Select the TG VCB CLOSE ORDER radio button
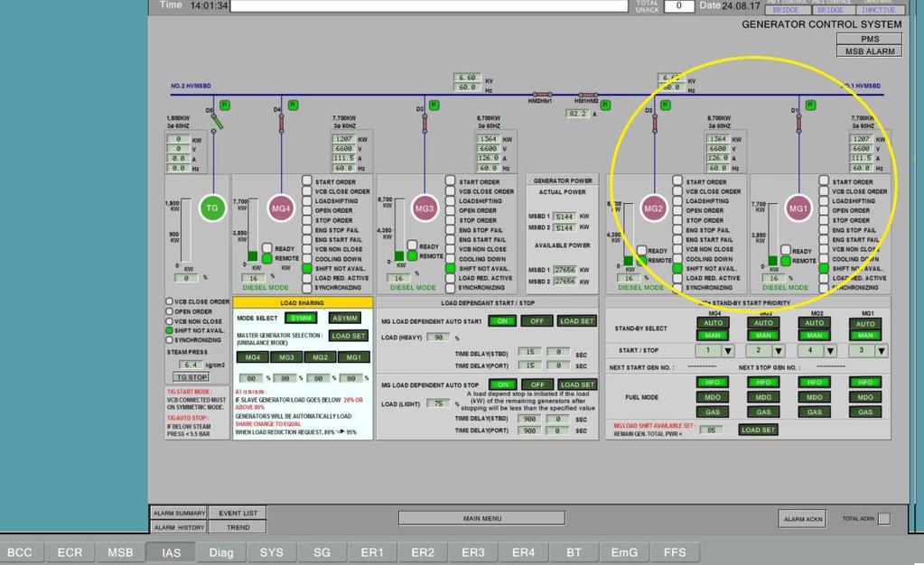Screen dimensions: 924x565 [169, 301]
